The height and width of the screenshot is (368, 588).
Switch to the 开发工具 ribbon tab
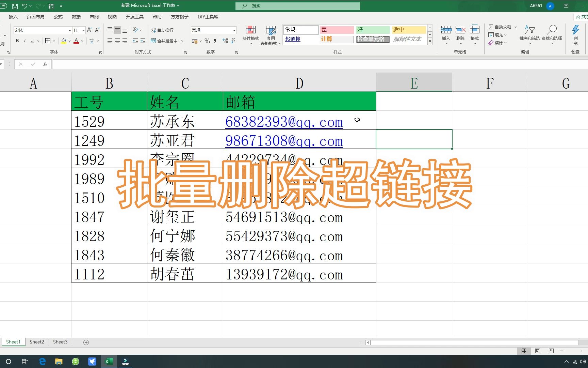tap(134, 16)
